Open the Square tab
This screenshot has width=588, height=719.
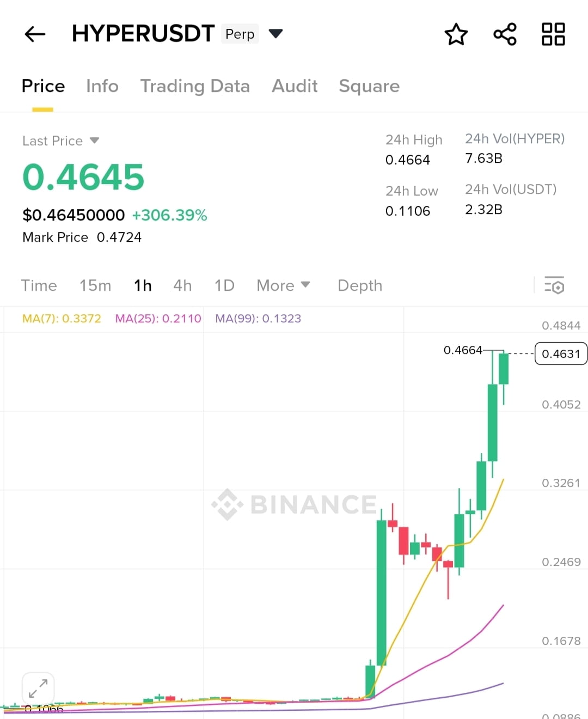point(369,86)
